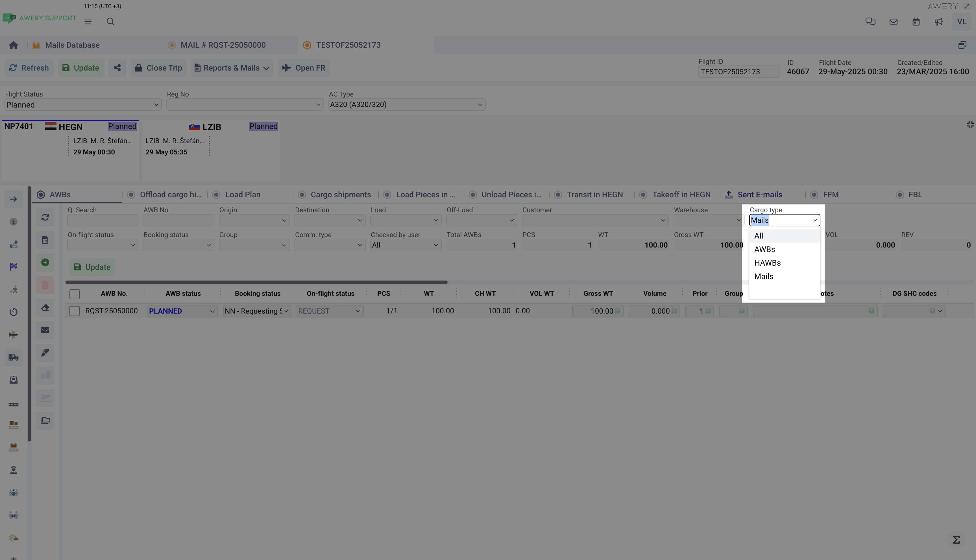The image size is (976, 560).
Task: Click the eraser icon in vertical toolbar
Action: 45,308
